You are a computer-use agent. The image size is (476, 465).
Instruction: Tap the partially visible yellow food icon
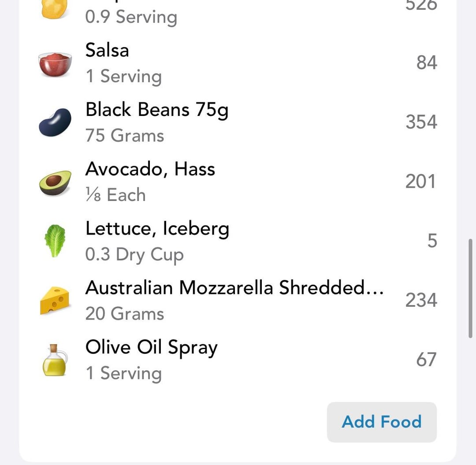pos(55,9)
